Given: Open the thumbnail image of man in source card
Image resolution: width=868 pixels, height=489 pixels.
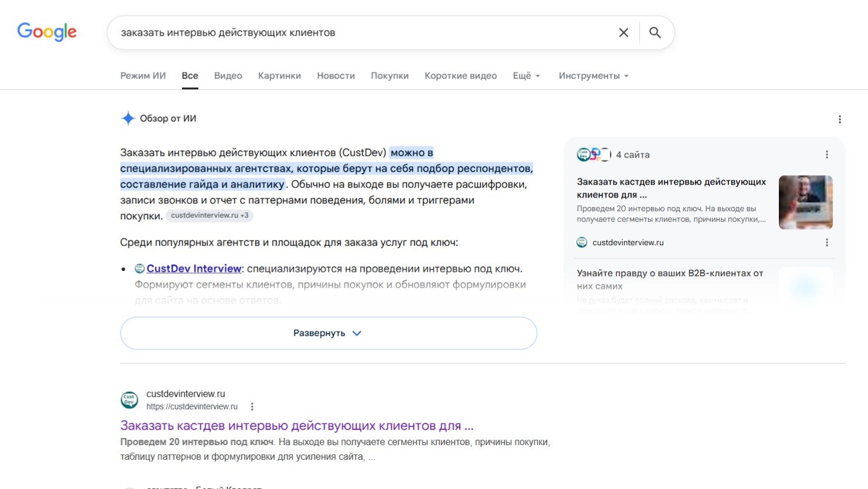Looking at the screenshot, I should point(806,202).
